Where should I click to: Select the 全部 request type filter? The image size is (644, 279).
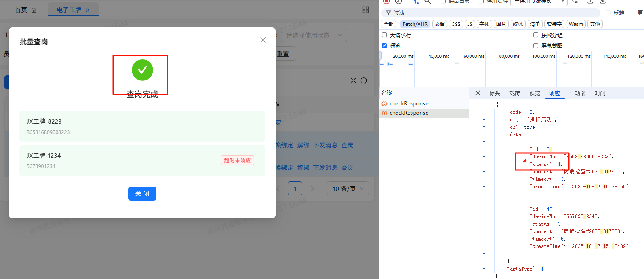tap(389, 24)
